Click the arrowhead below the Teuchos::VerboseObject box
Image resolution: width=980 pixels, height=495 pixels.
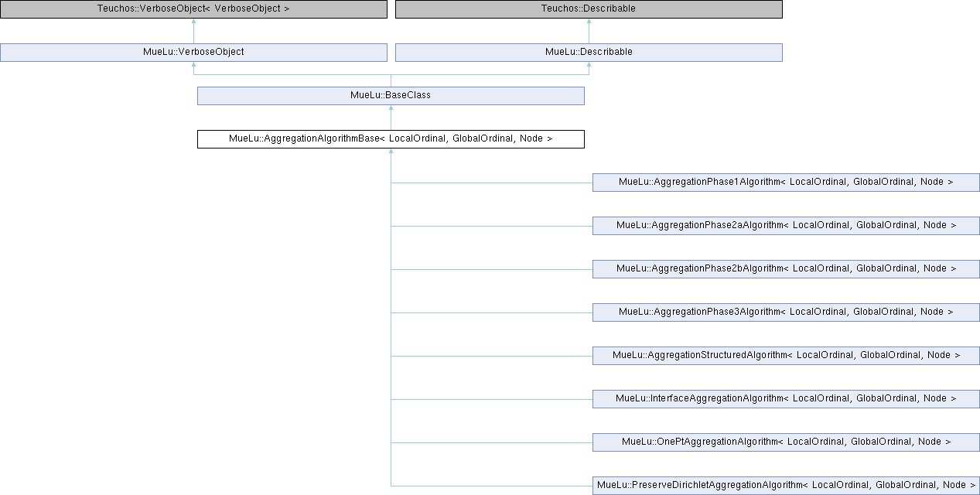click(193, 22)
